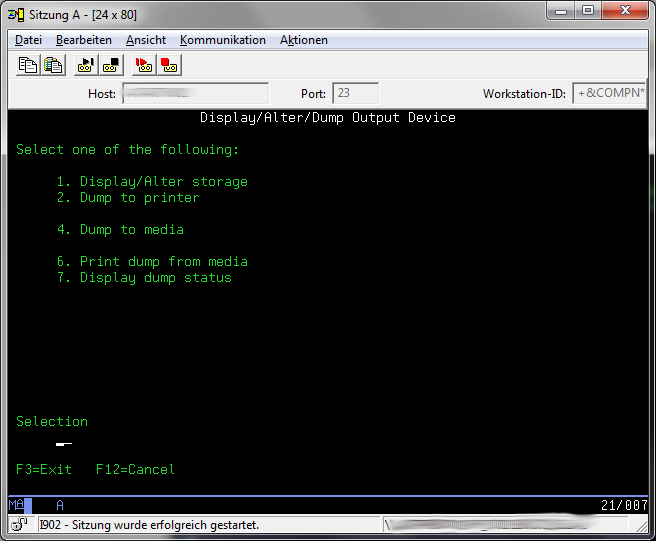The width and height of the screenshot is (656, 541).
Task: Click the Copy toolbar icon
Action: coord(28,65)
